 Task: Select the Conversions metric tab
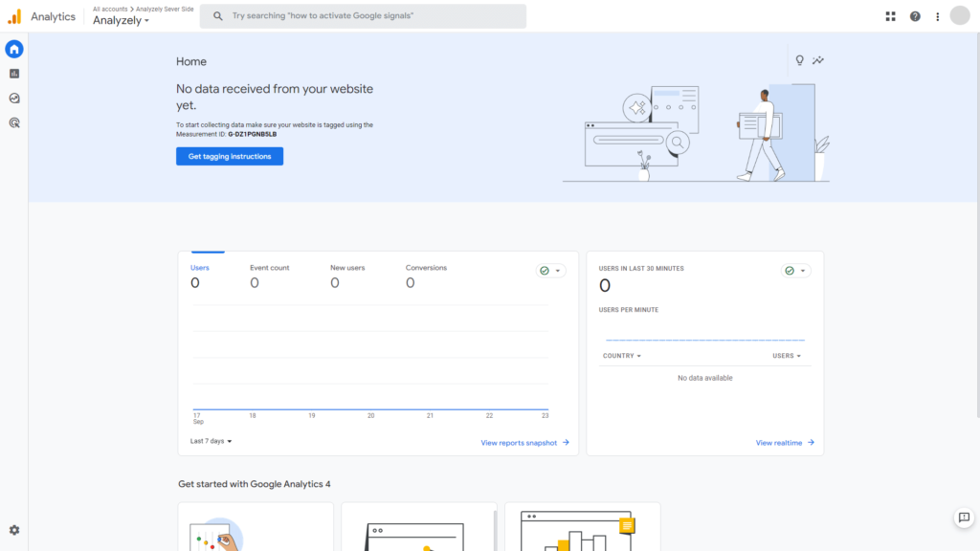click(x=426, y=275)
